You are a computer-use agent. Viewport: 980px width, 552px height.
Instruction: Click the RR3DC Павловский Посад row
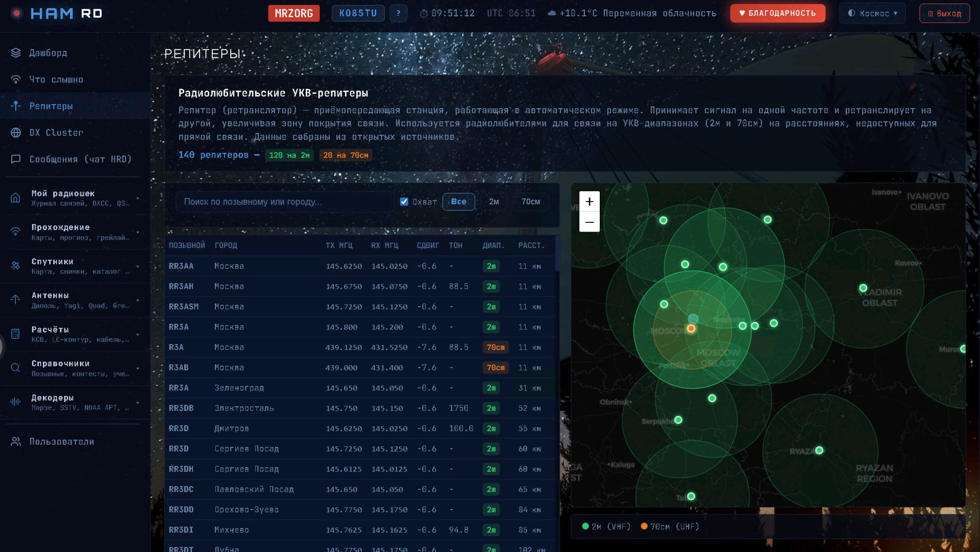pyautogui.click(x=360, y=489)
